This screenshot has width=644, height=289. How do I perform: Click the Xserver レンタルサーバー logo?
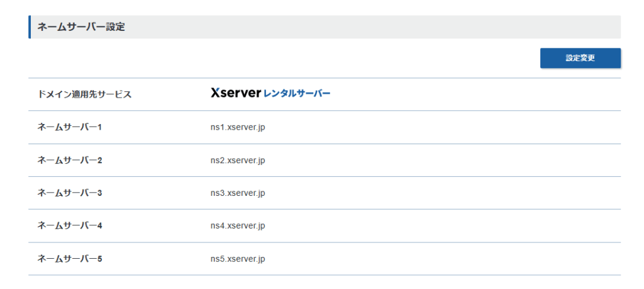pyautogui.click(x=270, y=93)
